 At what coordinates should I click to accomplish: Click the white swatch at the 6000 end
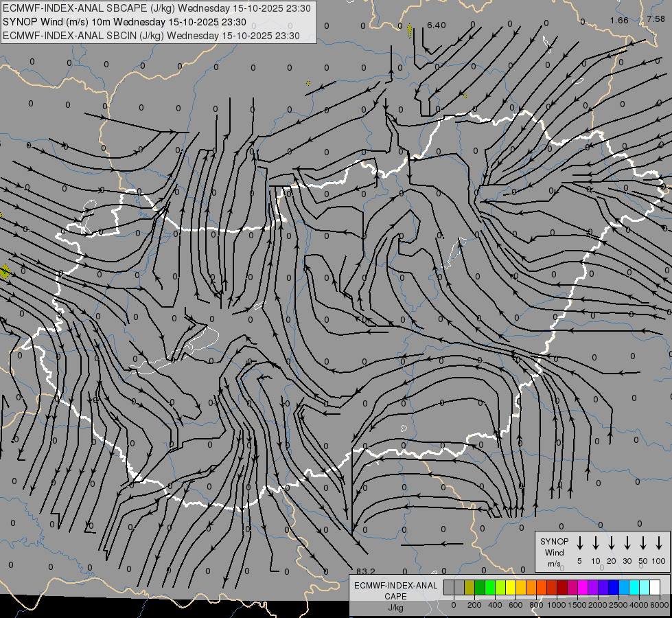[656, 587]
